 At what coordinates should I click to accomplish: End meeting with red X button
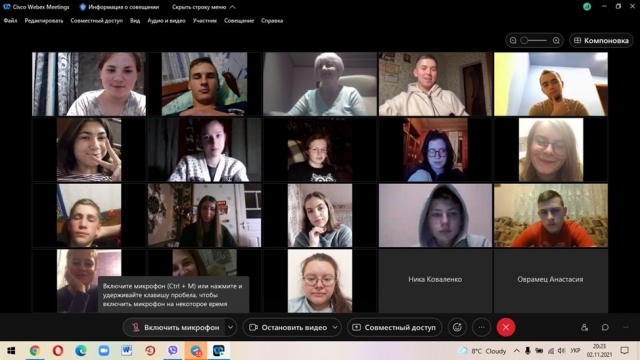(x=506, y=327)
